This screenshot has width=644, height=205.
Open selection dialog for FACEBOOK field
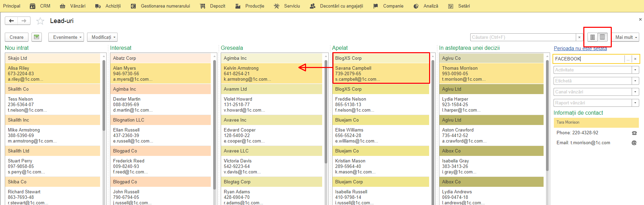[x=628, y=59]
